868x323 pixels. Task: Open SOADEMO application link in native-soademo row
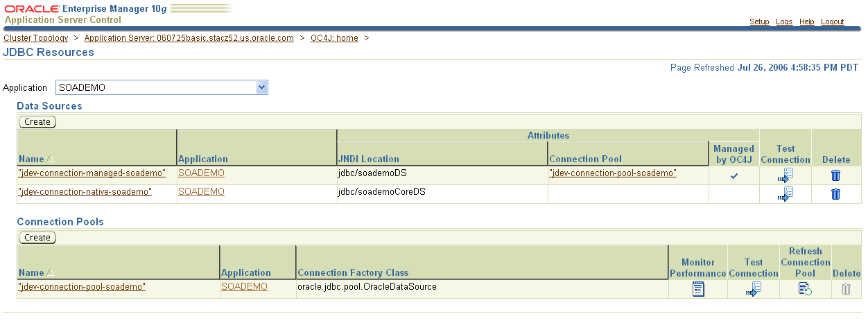[201, 191]
